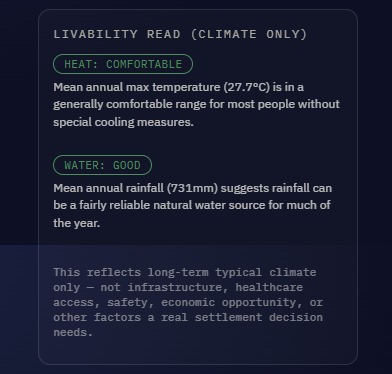Image resolution: width=392 pixels, height=374 pixels.
Task: Select the 731mm rainfall value
Action: pyautogui.click(x=192, y=188)
